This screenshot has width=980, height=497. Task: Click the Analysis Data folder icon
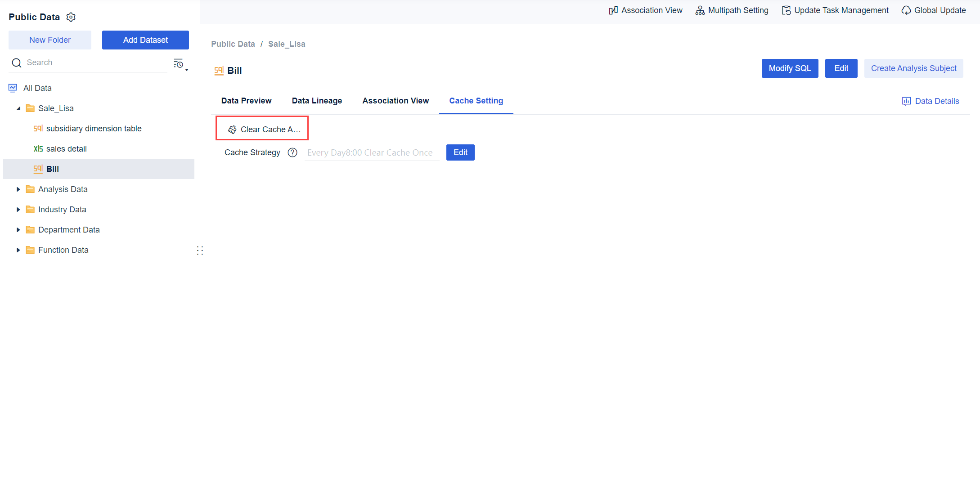click(30, 189)
